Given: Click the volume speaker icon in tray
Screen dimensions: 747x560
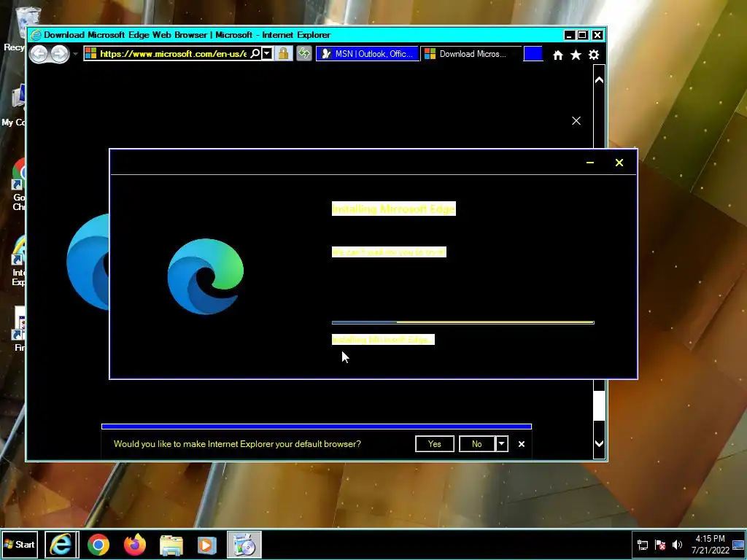Looking at the screenshot, I should 677,545.
